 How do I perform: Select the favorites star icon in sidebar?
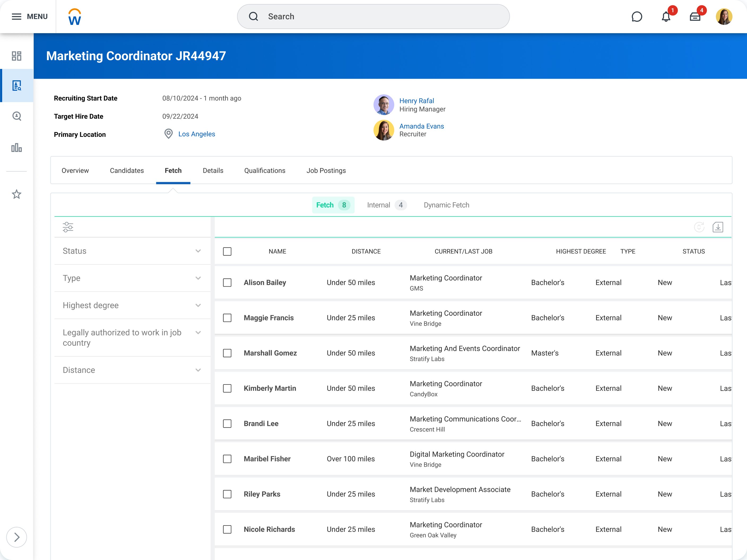[16, 194]
